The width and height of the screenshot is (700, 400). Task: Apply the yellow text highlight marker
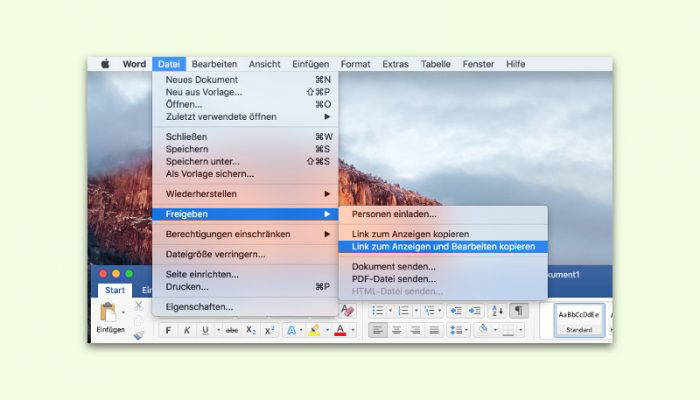click(x=315, y=330)
